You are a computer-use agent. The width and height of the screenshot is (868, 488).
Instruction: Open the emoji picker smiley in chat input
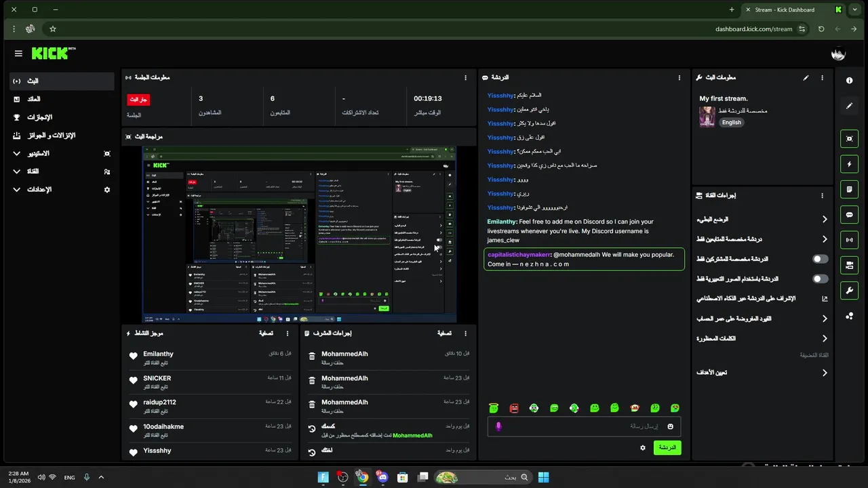pos(670,426)
